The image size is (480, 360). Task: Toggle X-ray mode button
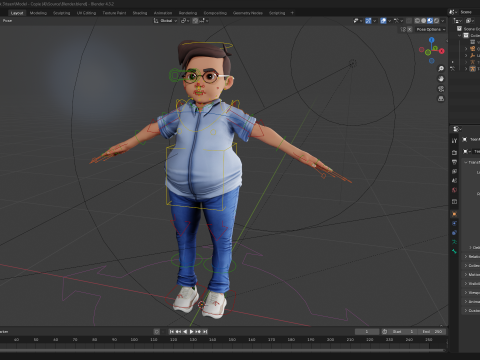click(409, 21)
